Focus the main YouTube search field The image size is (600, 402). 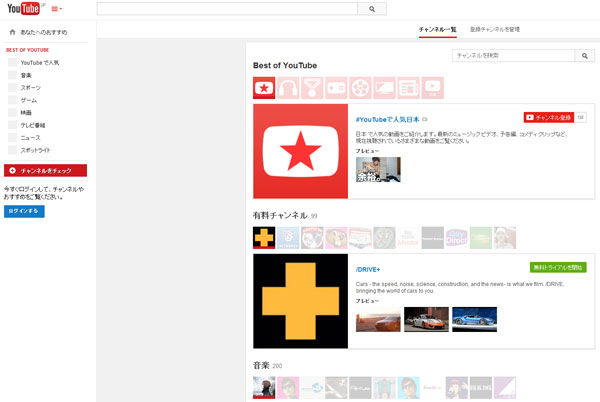click(x=227, y=9)
